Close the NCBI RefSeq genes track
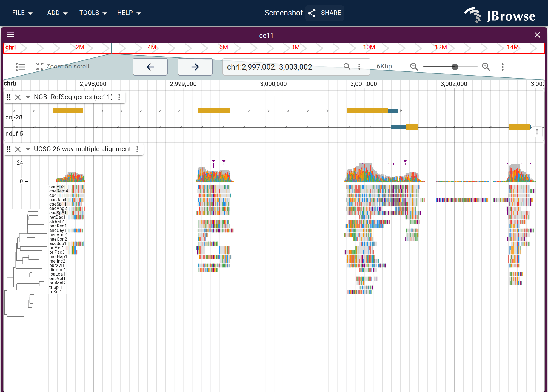Viewport: 548px width, 392px height. tap(18, 97)
